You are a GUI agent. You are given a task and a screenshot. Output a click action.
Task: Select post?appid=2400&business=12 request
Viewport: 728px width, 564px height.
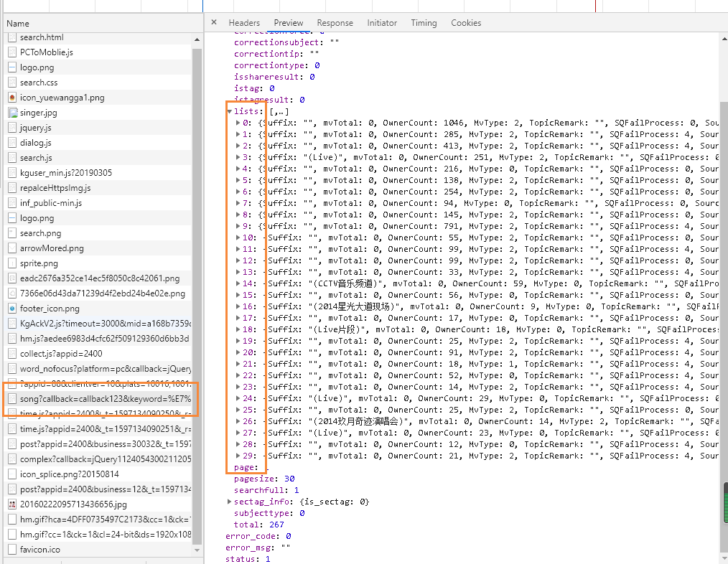tap(98, 489)
